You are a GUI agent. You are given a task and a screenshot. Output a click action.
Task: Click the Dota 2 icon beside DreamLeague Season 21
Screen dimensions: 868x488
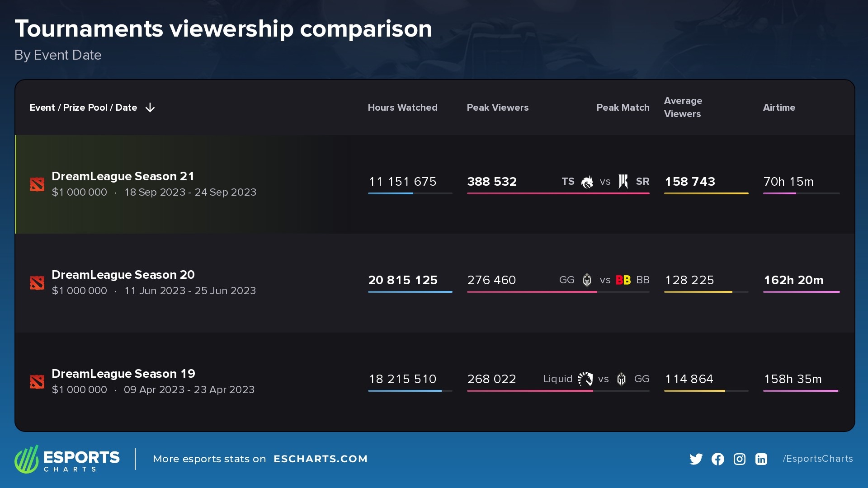point(38,184)
